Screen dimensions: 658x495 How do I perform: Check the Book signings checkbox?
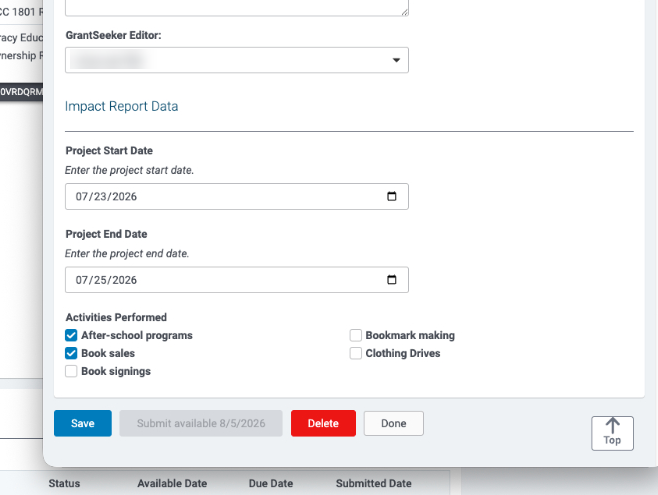point(71,371)
